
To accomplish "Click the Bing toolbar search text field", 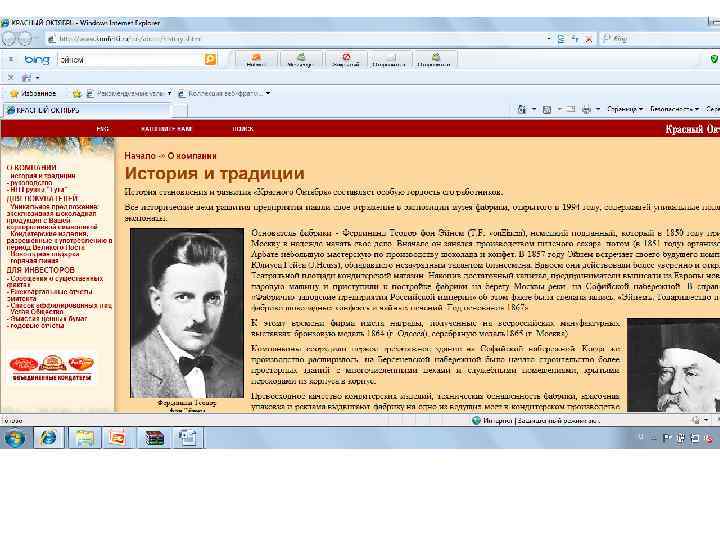I will [x=131, y=60].
